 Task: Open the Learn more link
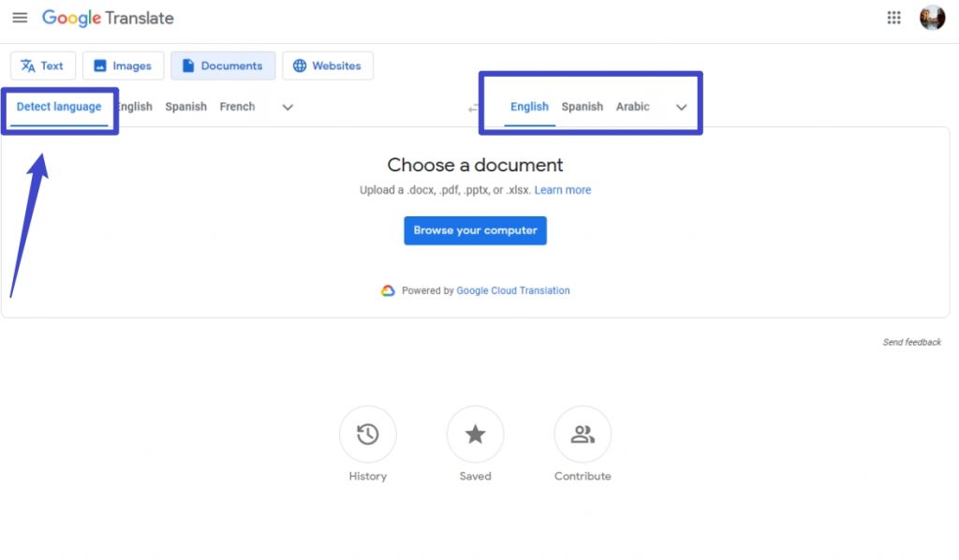562,189
